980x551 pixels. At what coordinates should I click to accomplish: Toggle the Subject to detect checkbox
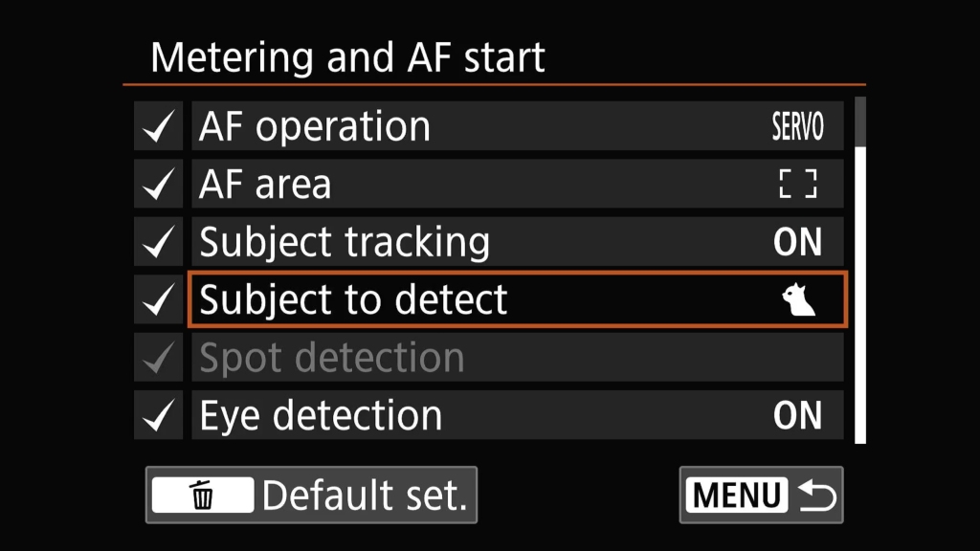click(158, 299)
